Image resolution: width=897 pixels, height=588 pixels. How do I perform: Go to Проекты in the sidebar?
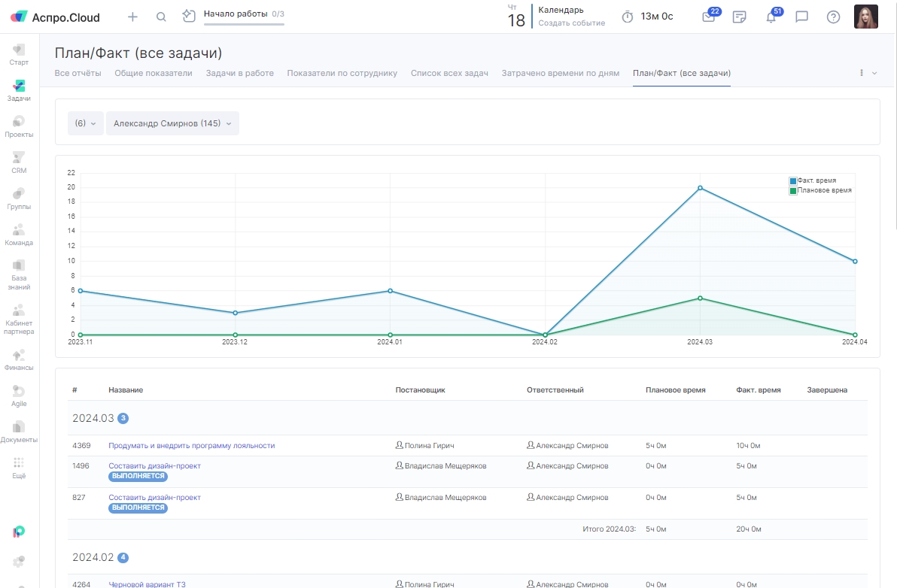pos(19,126)
